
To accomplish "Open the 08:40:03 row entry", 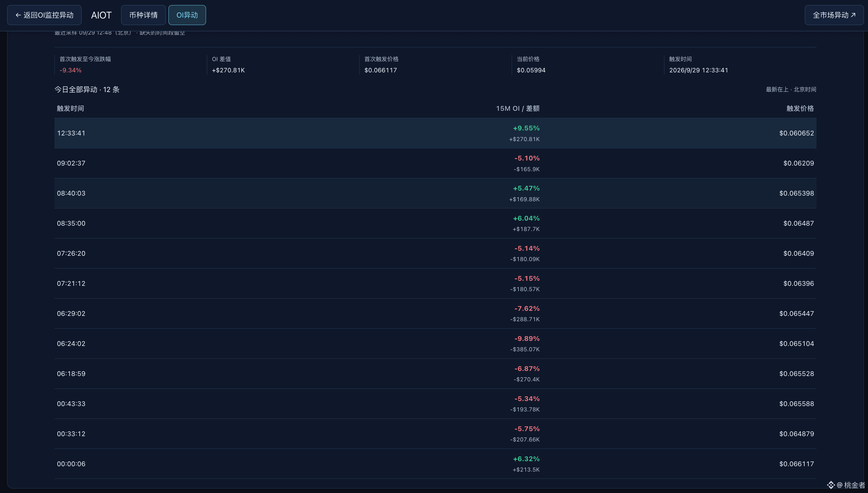I will [435, 193].
